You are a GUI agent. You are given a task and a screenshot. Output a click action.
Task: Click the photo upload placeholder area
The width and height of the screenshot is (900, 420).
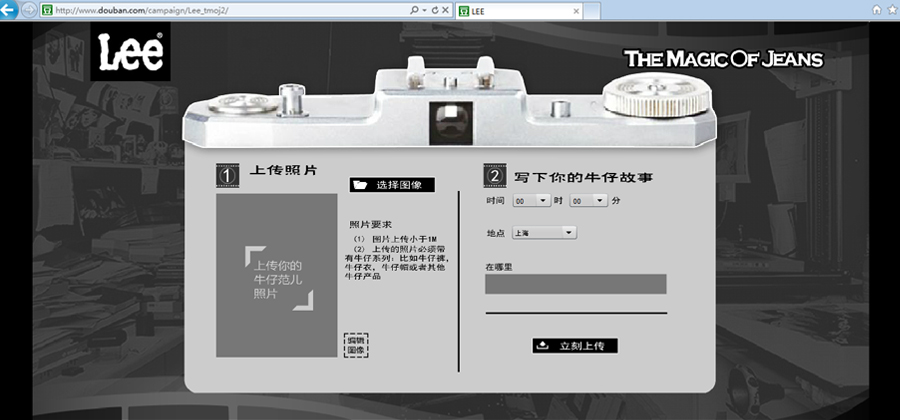point(277,275)
